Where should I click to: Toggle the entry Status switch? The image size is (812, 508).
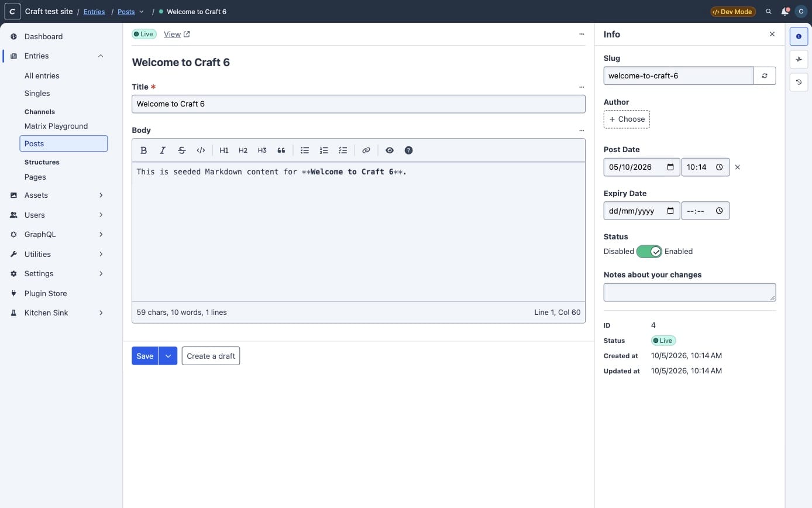tap(649, 252)
